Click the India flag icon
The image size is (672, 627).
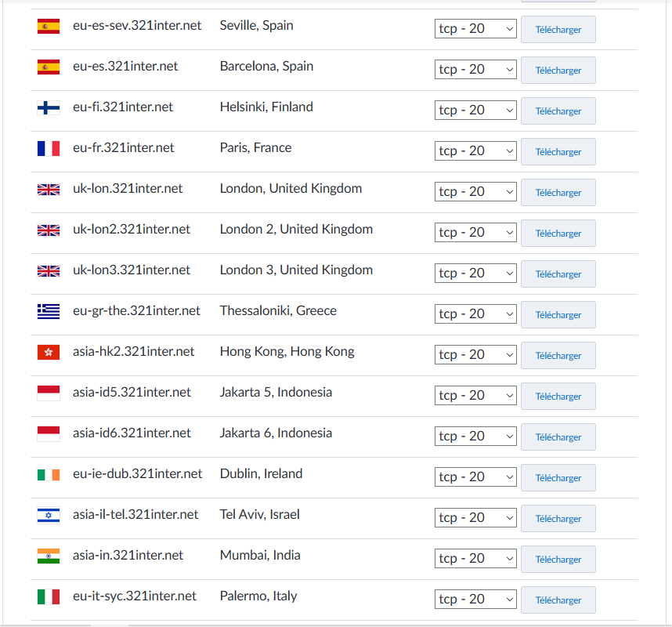(49, 556)
